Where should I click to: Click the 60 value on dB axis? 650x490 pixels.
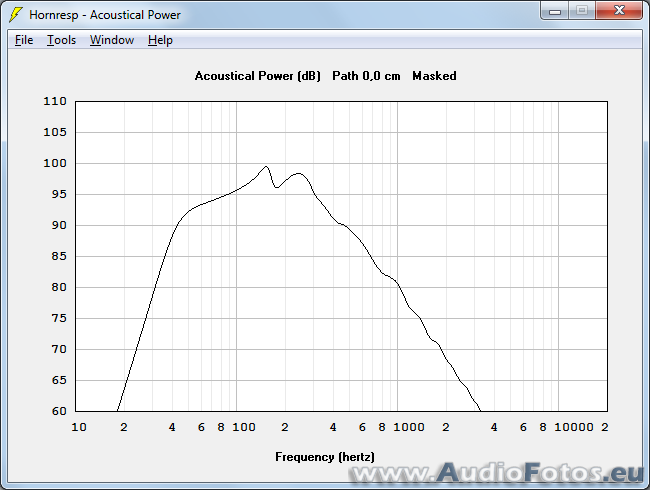click(x=59, y=411)
